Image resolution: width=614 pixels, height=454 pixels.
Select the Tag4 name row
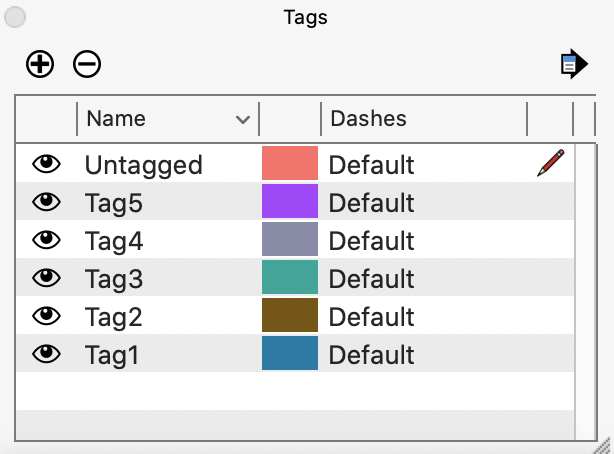pos(113,241)
